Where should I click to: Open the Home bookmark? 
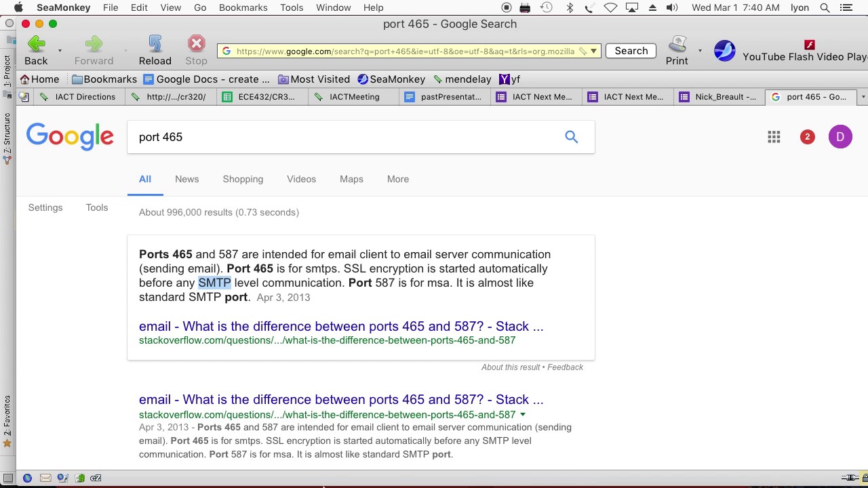tap(40, 79)
